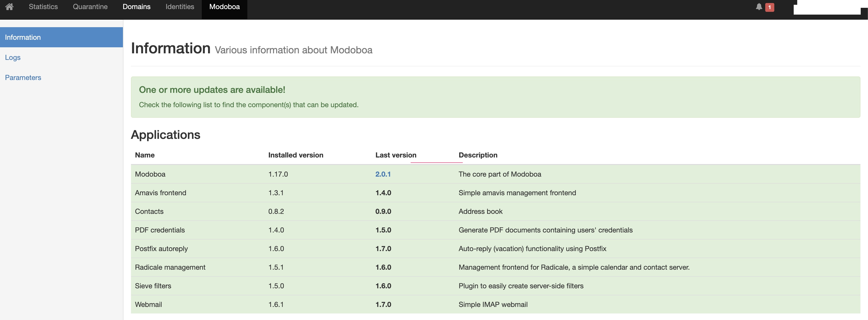This screenshot has width=868, height=320.
Task: Sort the table by Name column
Action: (145, 155)
